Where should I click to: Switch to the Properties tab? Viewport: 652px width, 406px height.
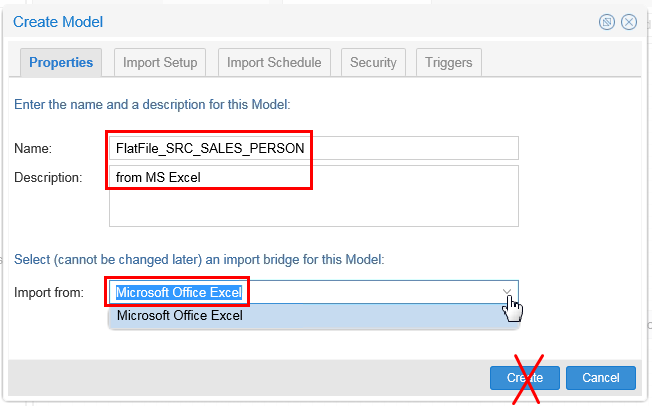point(61,62)
